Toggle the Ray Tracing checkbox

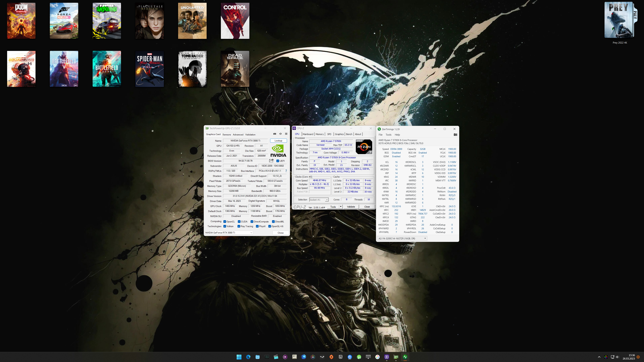(239, 226)
